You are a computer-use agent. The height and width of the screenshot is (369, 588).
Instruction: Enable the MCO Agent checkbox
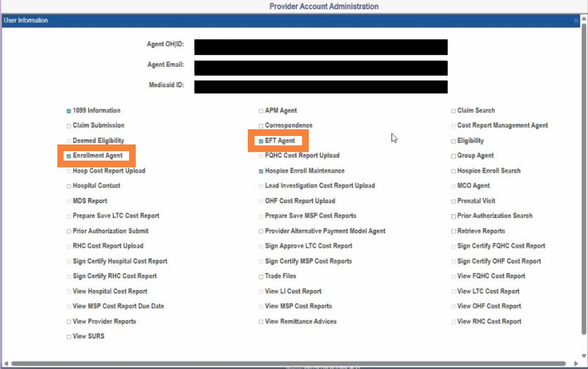coord(453,186)
